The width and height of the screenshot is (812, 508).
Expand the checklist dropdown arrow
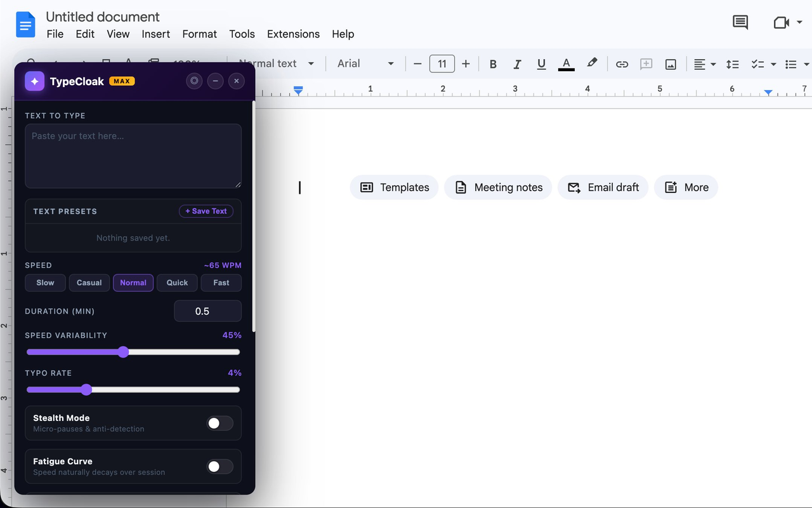(773, 64)
